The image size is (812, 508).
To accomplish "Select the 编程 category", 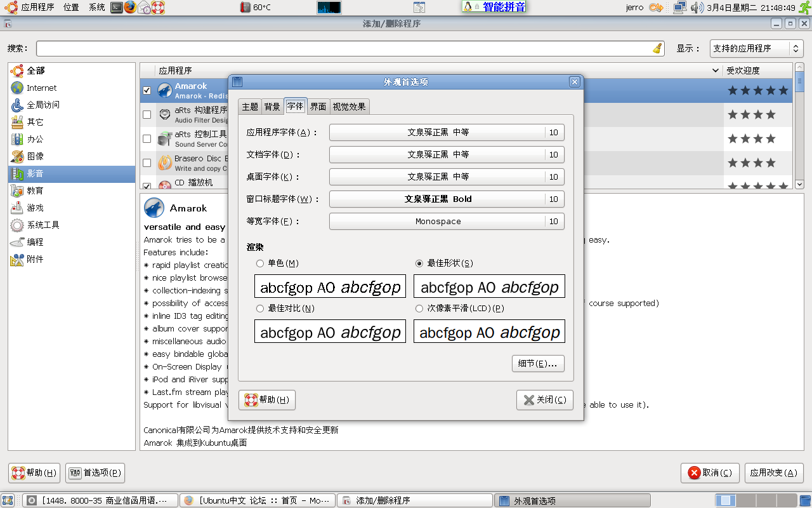I will click(72, 242).
